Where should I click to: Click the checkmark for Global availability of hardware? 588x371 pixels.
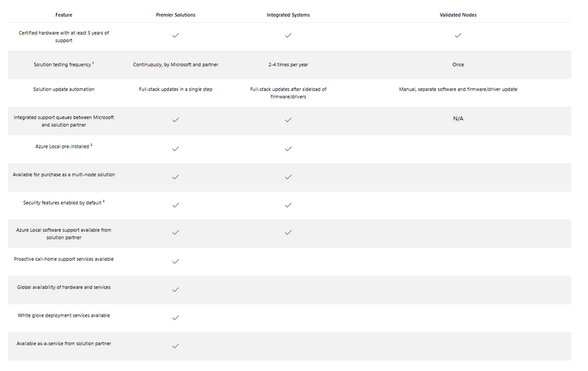click(176, 289)
